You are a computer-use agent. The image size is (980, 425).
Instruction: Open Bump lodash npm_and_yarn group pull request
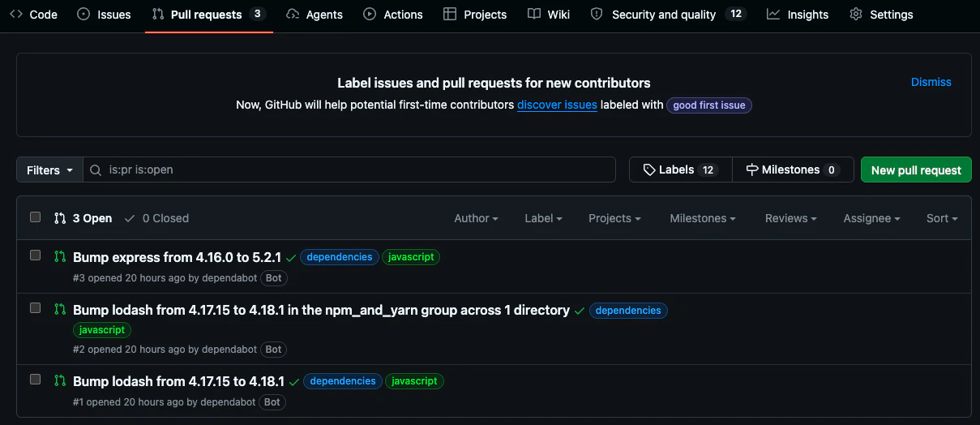321,310
